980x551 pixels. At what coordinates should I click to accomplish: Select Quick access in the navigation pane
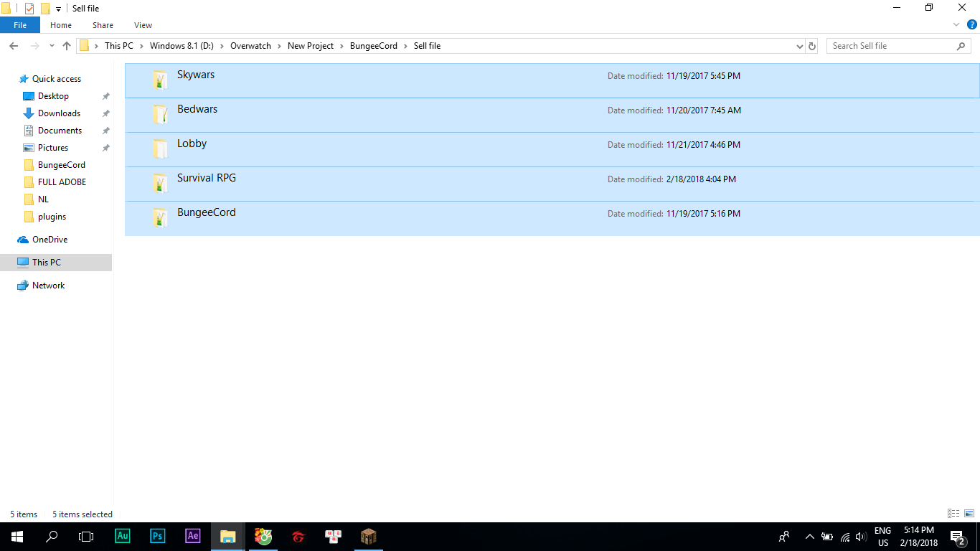point(56,79)
